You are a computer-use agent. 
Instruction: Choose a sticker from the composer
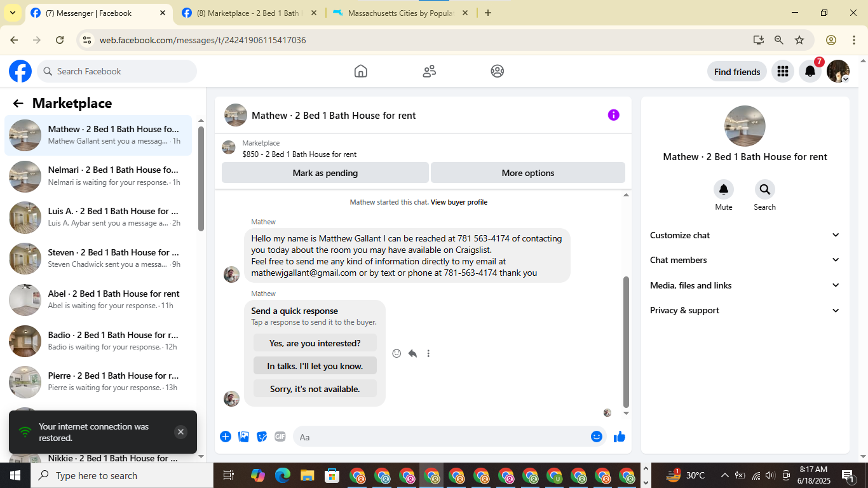click(x=262, y=437)
